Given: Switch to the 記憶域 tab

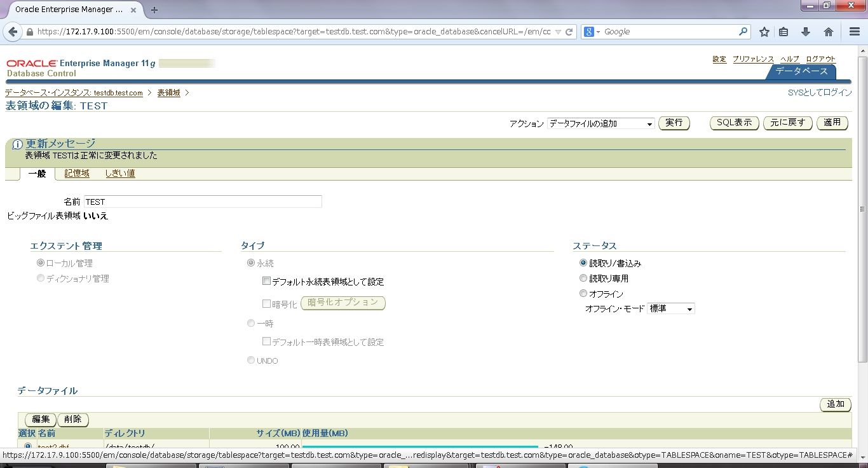Looking at the screenshot, I should pos(77,174).
